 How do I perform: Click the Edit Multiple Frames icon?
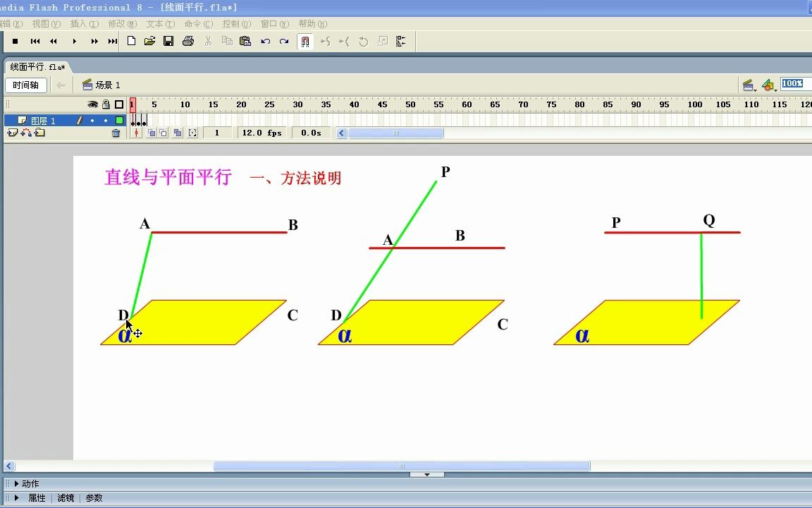point(178,133)
